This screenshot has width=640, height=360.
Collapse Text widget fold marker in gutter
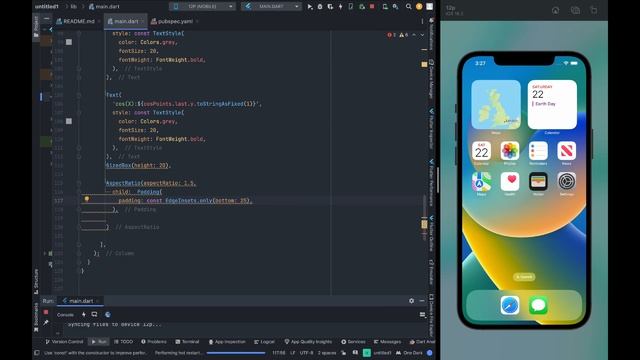click(x=79, y=95)
